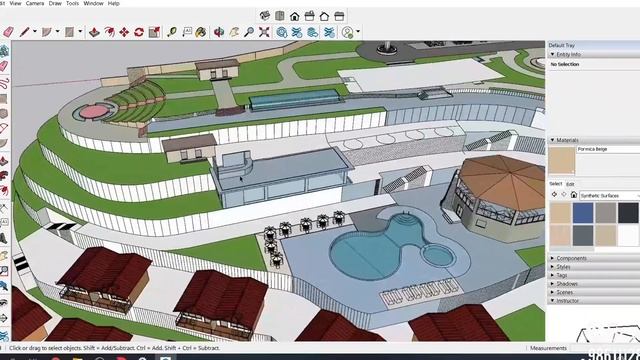Expand the Scenes panel
This screenshot has height=360, width=640.
[553, 292]
